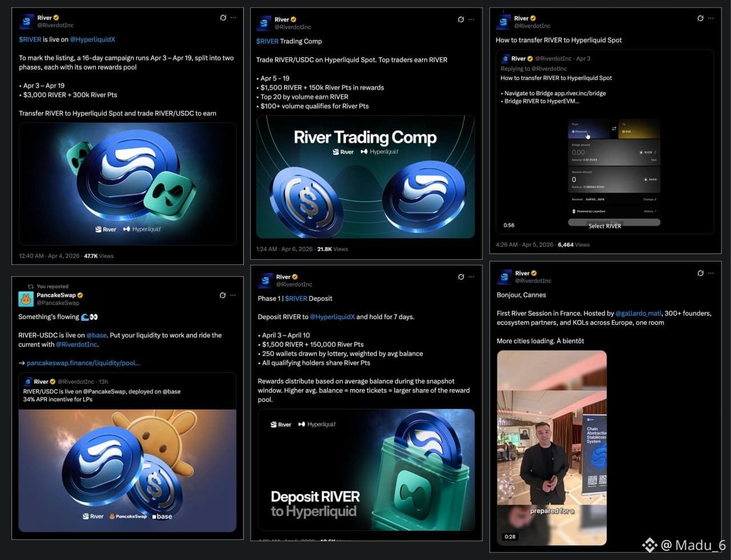Click the PancakeSwap profile avatar
Screen dimensions: 731x560
[26, 299]
